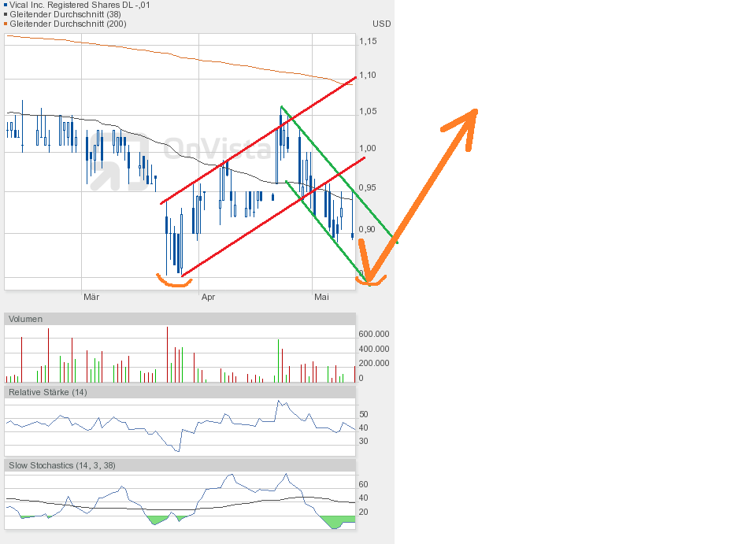The width and height of the screenshot is (756, 544).
Task: Click the 200.000 volume axis value
Action: tap(373, 363)
